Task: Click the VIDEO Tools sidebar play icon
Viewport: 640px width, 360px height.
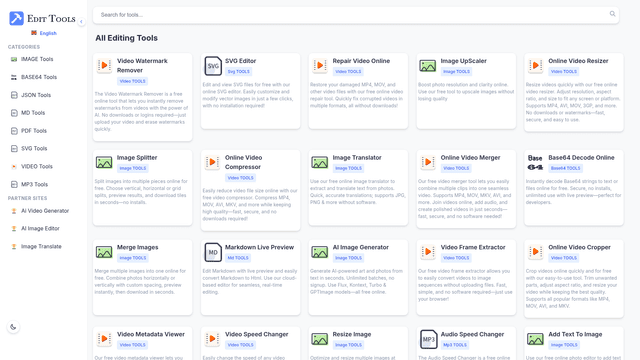Action: coord(14,167)
